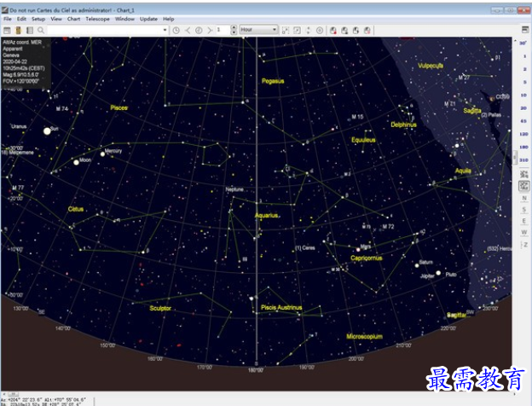Click the time step value field showing 1

tap(223, 30)
